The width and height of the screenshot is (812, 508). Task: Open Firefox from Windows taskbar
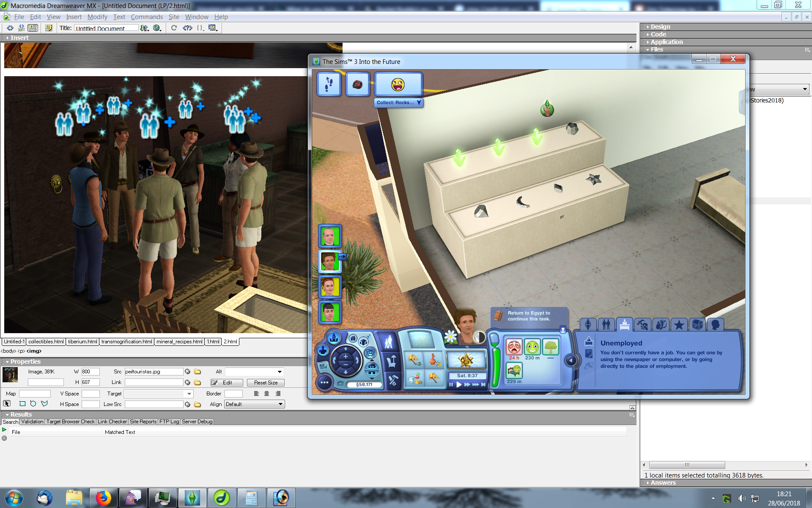(x=103, y=498)
